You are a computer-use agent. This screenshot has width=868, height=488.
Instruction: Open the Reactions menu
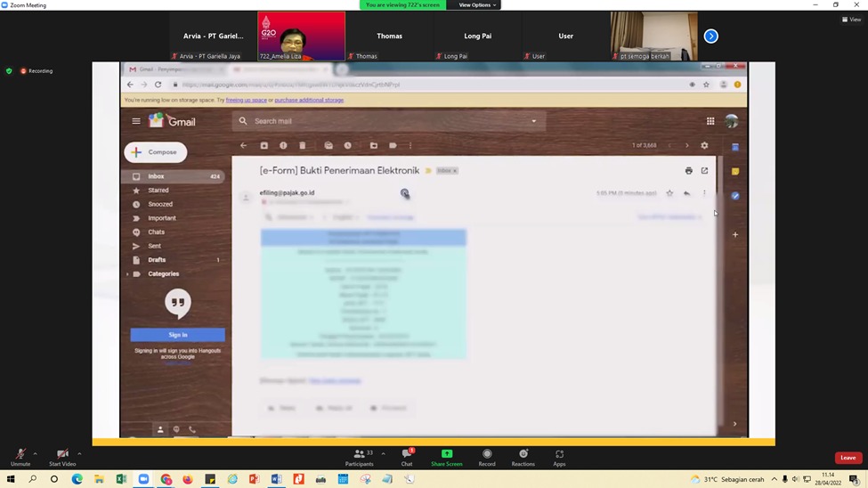pyautogui.click(x=523, y=457)
